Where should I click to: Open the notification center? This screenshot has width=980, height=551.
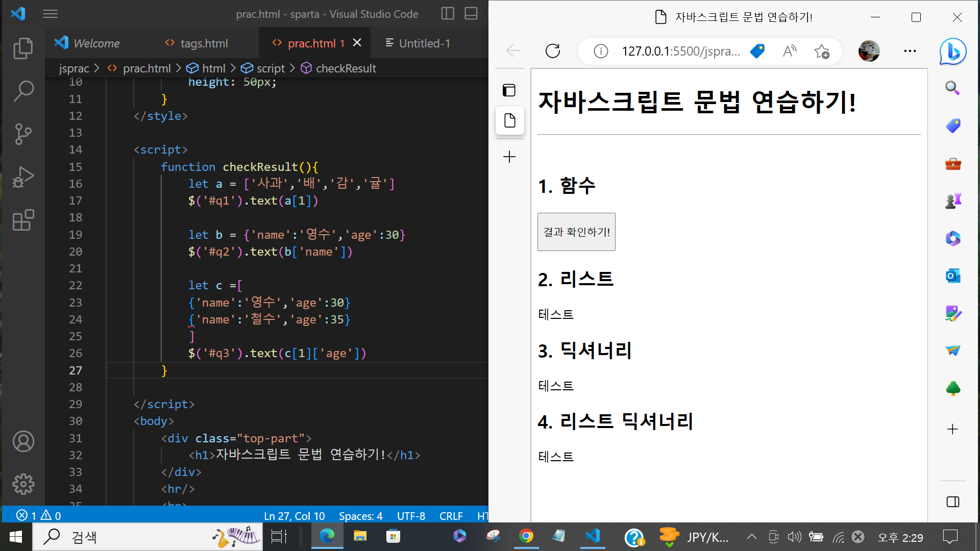950,537
